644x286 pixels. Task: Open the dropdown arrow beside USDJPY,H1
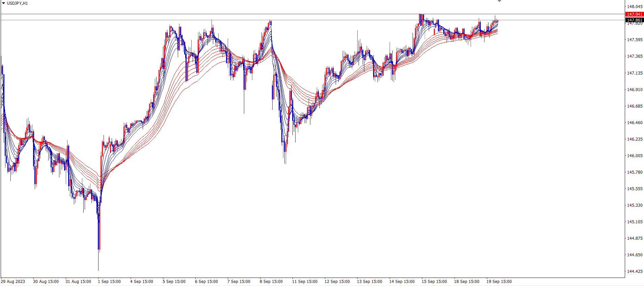(4, 3)
